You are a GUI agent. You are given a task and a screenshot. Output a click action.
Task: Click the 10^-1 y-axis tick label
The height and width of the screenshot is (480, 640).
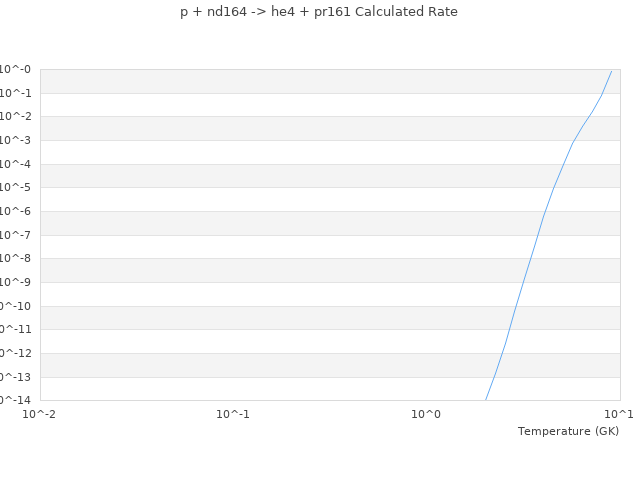pyautogui.click(x=15, y=93)
